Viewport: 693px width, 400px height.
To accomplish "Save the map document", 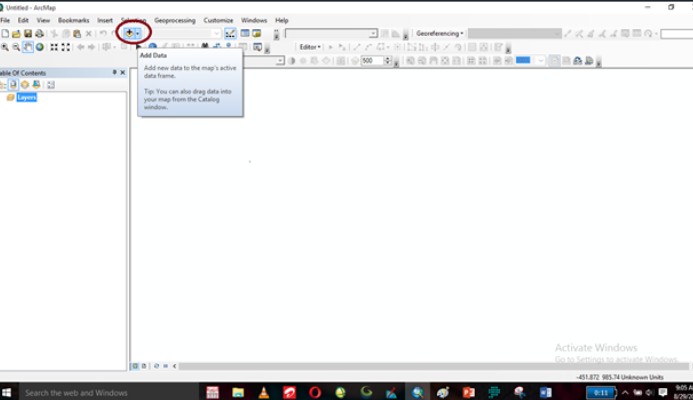I will coord(28,34).
